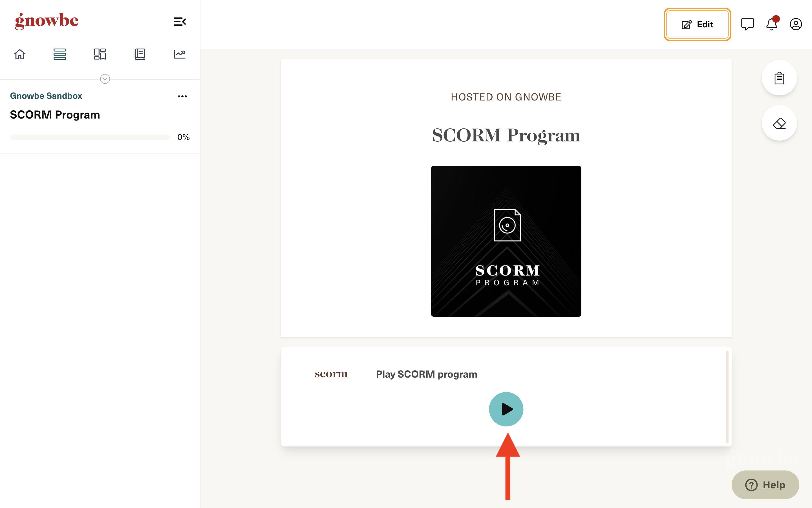Image resolution: width=812 pixels, height=508 pixels.
Task: Select SCORM Program in sidebar
Action: (x=55, y=115)
